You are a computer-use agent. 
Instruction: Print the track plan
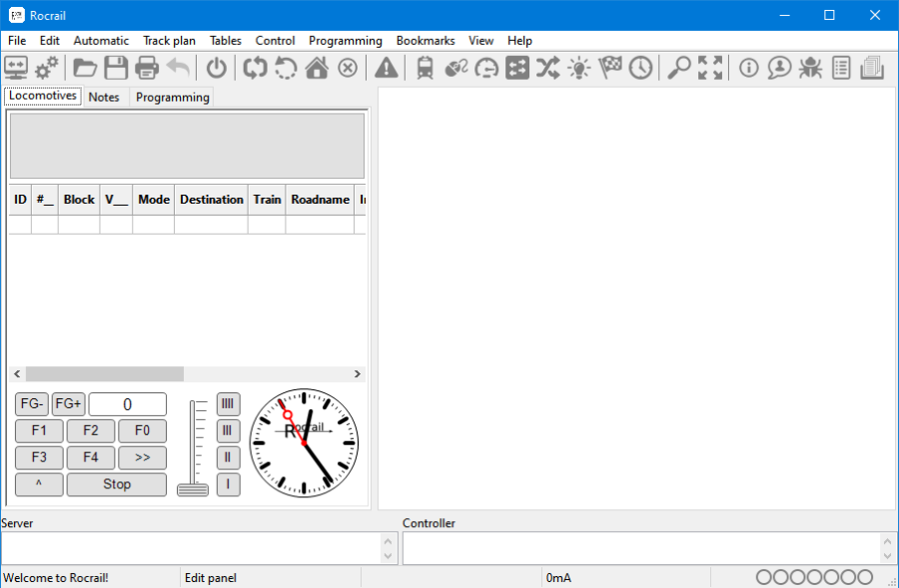pyautogui.click(x=147, y=67)
